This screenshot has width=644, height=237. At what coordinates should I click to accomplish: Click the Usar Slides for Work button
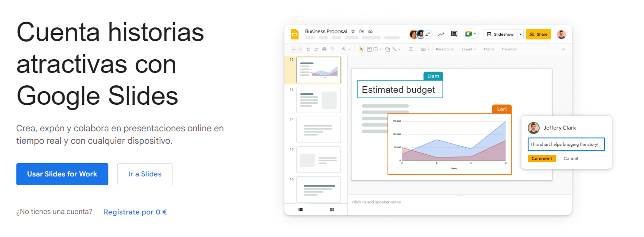tap(62, 174)
